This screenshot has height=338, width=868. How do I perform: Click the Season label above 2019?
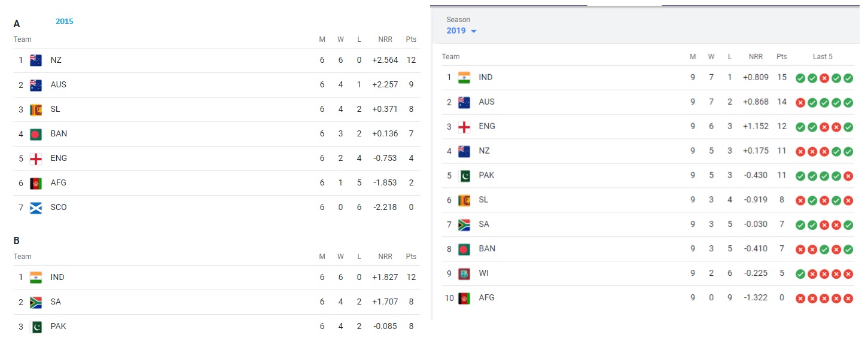(458, 20)
